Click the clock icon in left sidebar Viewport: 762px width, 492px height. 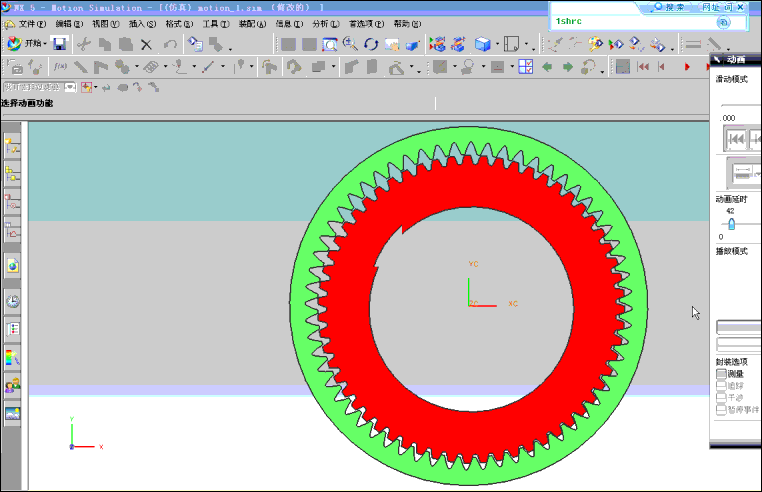point(13,301)
